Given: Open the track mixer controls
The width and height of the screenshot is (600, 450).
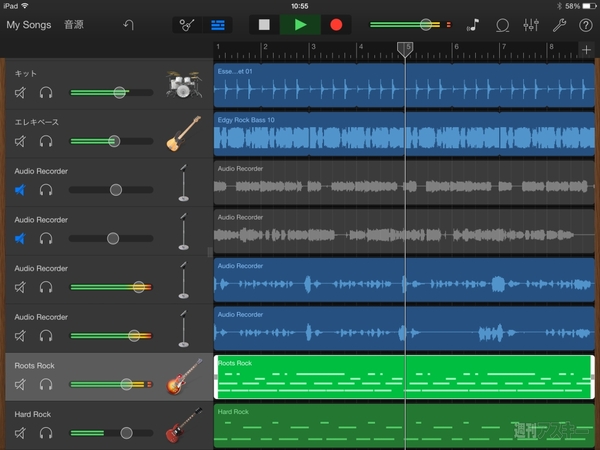Looking at the screenshot, I should (x=531, y=24).
